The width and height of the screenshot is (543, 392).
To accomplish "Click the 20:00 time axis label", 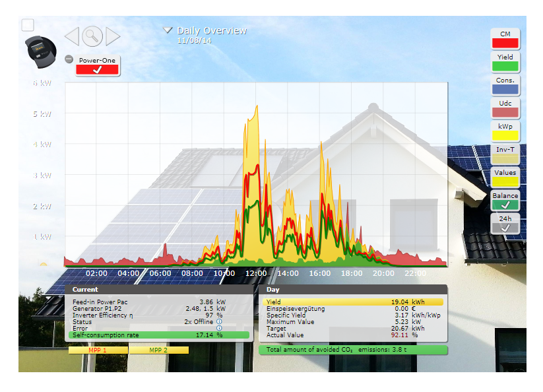I will (383, 273).
